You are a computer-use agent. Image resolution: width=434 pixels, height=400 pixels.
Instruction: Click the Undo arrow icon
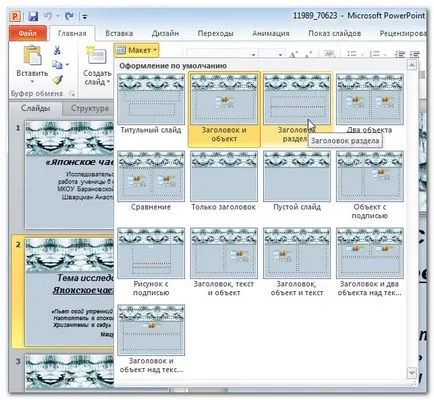(48, 16)
